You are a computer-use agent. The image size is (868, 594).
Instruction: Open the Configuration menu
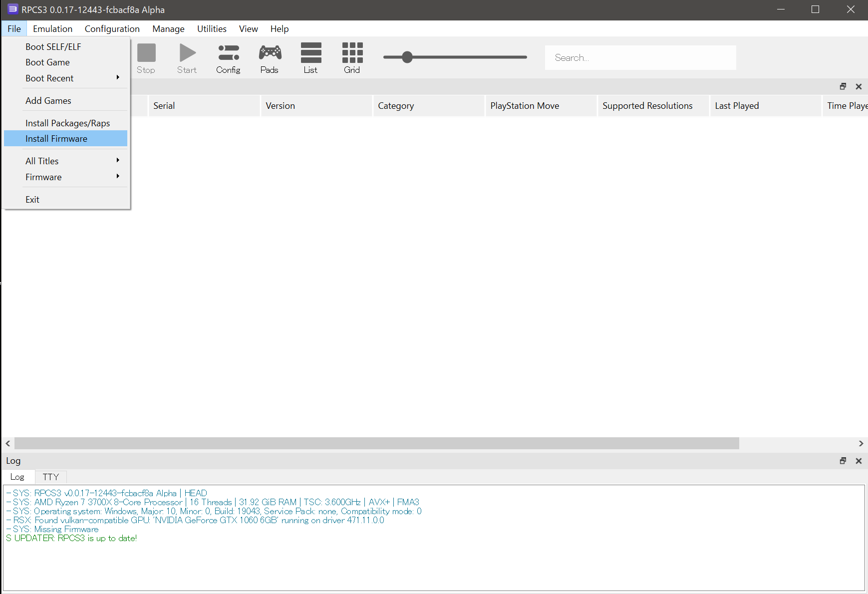tap(112, 29)
